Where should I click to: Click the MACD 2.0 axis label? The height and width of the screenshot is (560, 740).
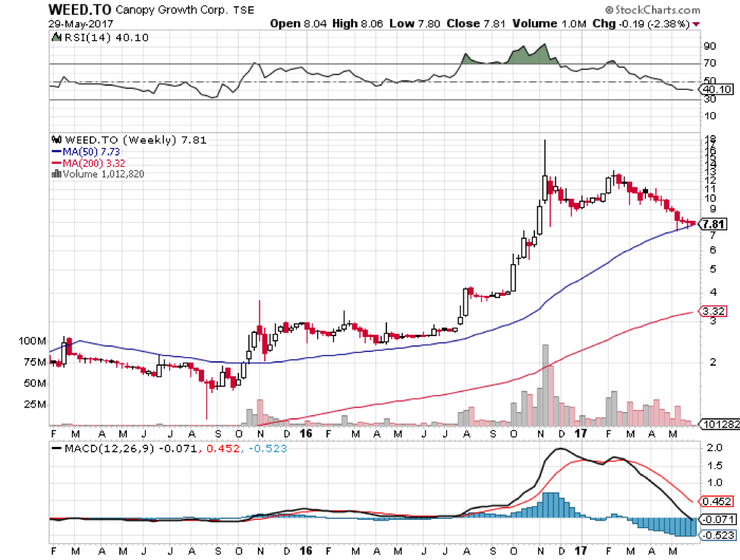tap(714, 447)
